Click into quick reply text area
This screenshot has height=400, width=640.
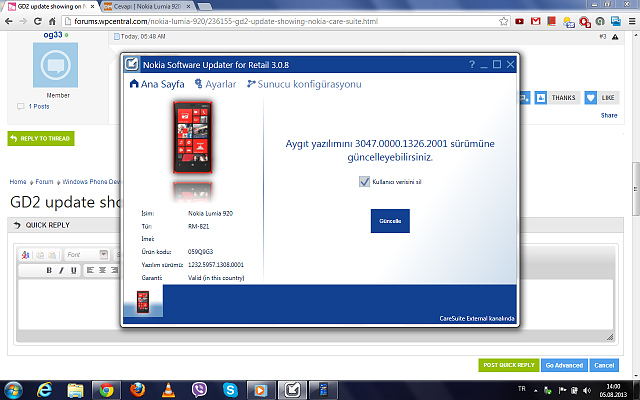coord(315,304)
